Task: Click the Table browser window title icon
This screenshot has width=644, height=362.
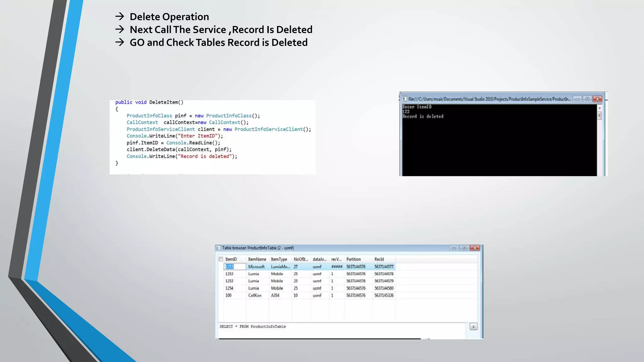Action: coord(219,248)
